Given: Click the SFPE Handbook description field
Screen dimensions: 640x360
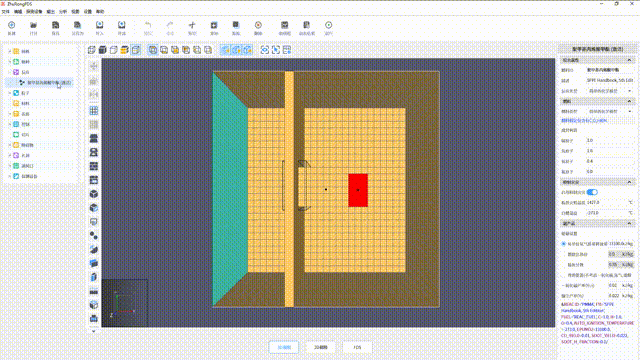Looking at the screenshot, I should pyautogui.click(x=610, y=80).
